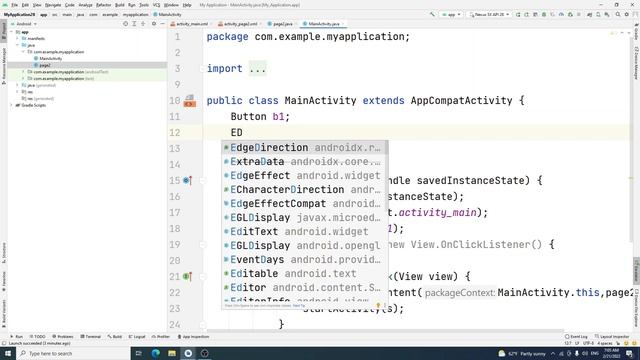Open the Tools menu

(144, 5)
